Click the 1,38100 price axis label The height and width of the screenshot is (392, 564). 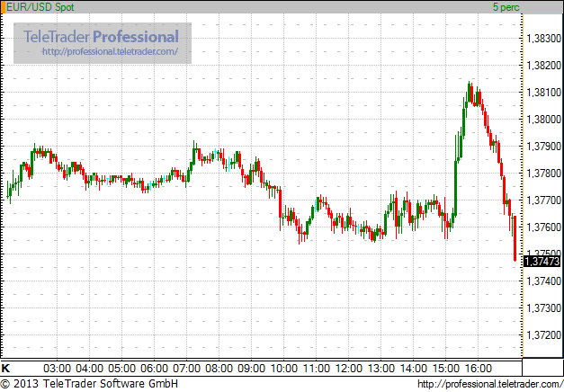coord(543,92)
